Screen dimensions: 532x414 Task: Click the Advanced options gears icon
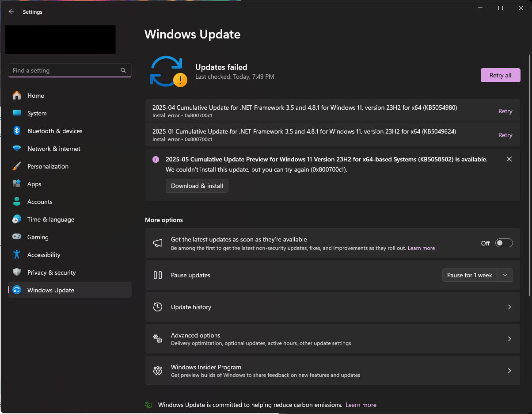coord(158,339)
